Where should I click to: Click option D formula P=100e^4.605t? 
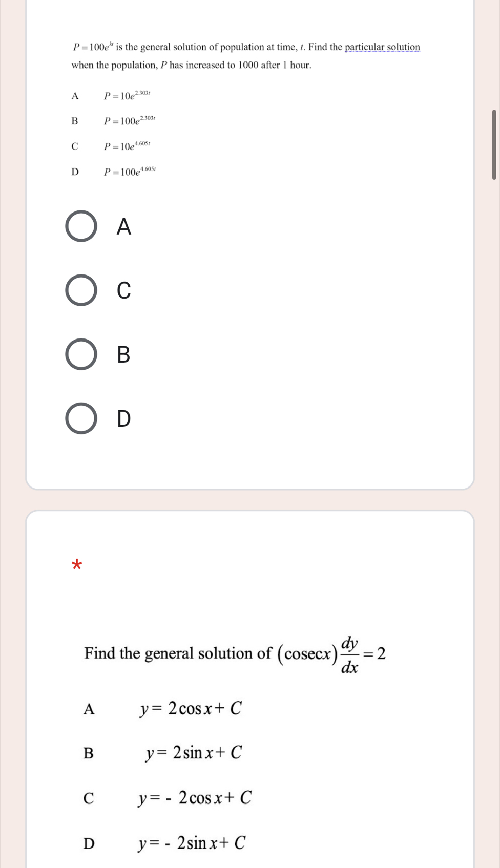click(x=130, y=170)
